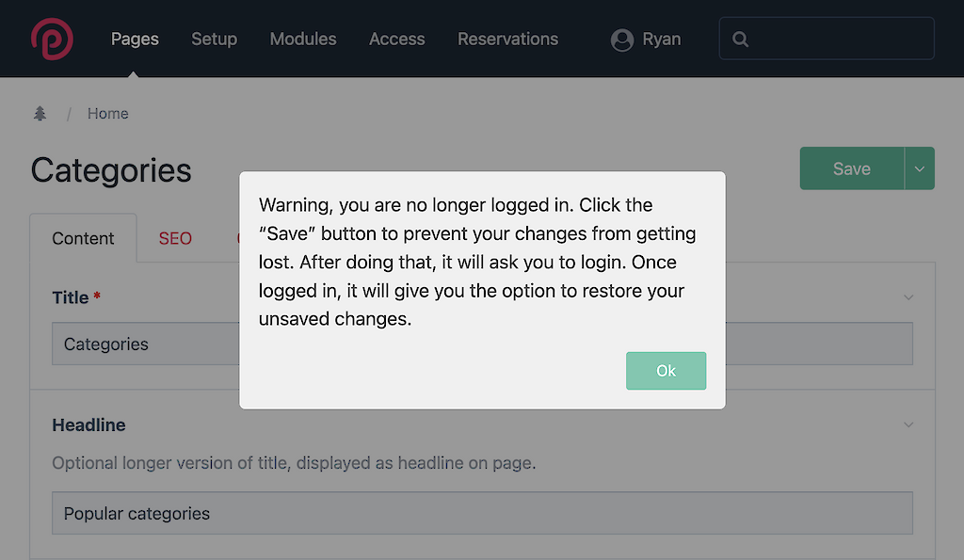Click the green Save button
Screen dimensions: 964x560
pyautogui.click(x=851, y=168)
